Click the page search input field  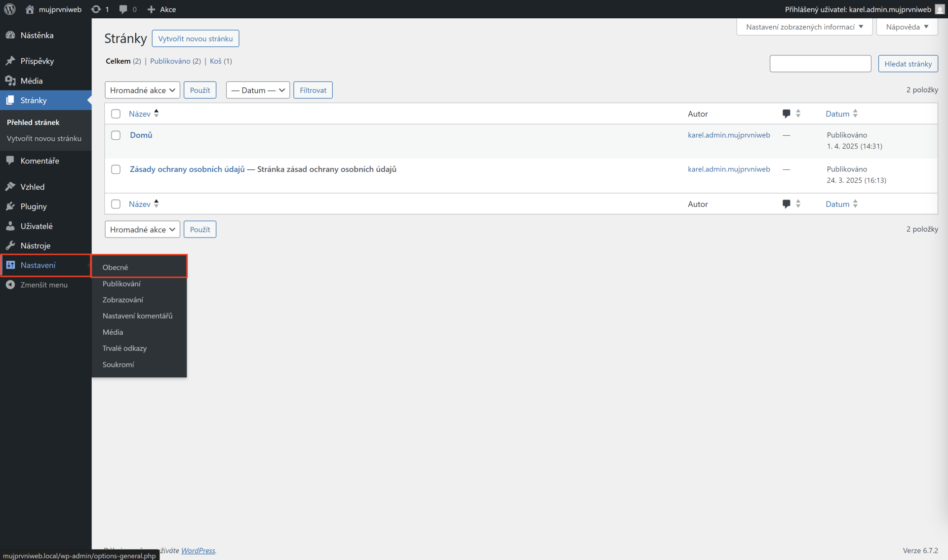tap(820, 64)
